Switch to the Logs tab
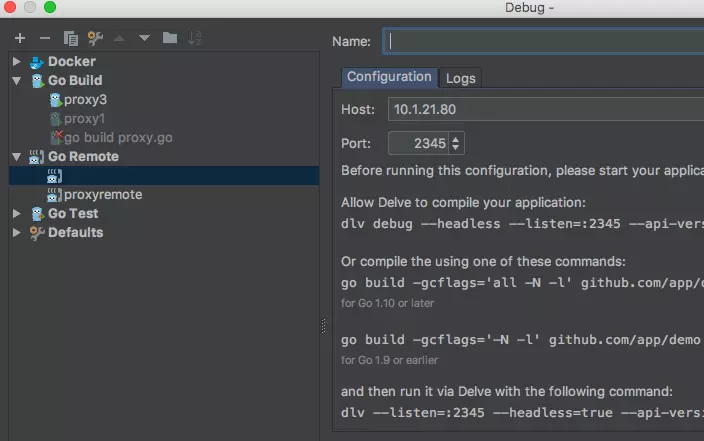This screenshot has width=704, height=441. pyautogui.click(x=460, y=78)
